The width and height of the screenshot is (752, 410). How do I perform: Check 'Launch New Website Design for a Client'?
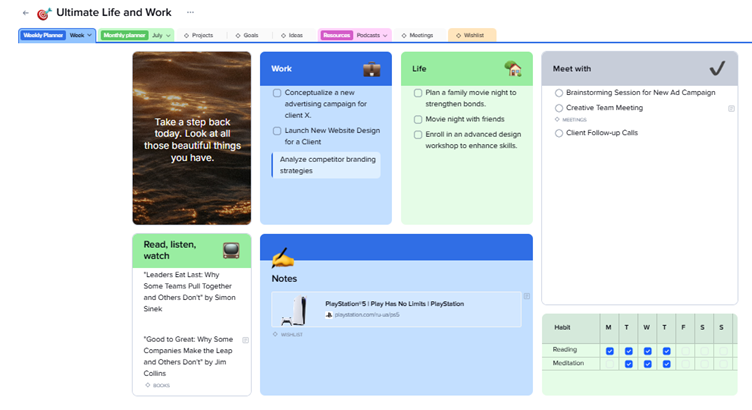pyautogui.click(x=277, y=131)
